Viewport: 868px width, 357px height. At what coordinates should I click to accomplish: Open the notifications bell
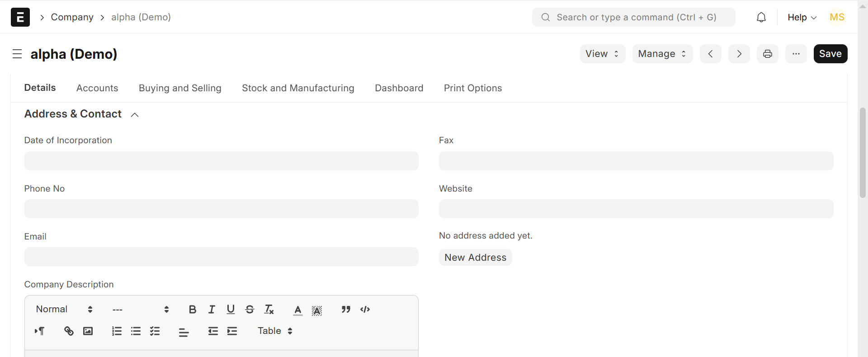click(761, 17)
